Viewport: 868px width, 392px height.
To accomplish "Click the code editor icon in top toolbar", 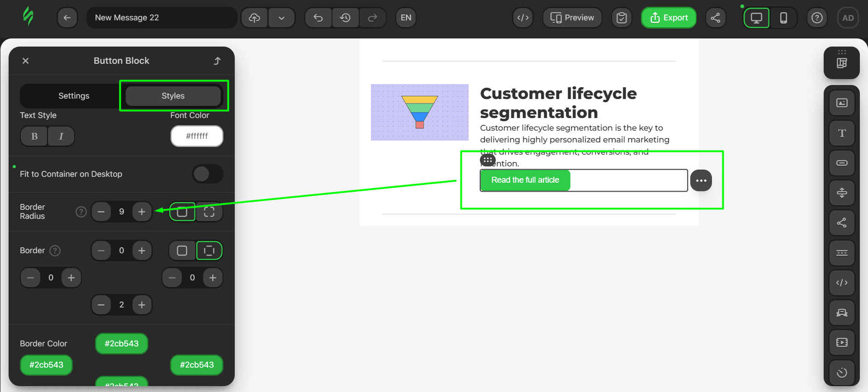I will [523, 18].
